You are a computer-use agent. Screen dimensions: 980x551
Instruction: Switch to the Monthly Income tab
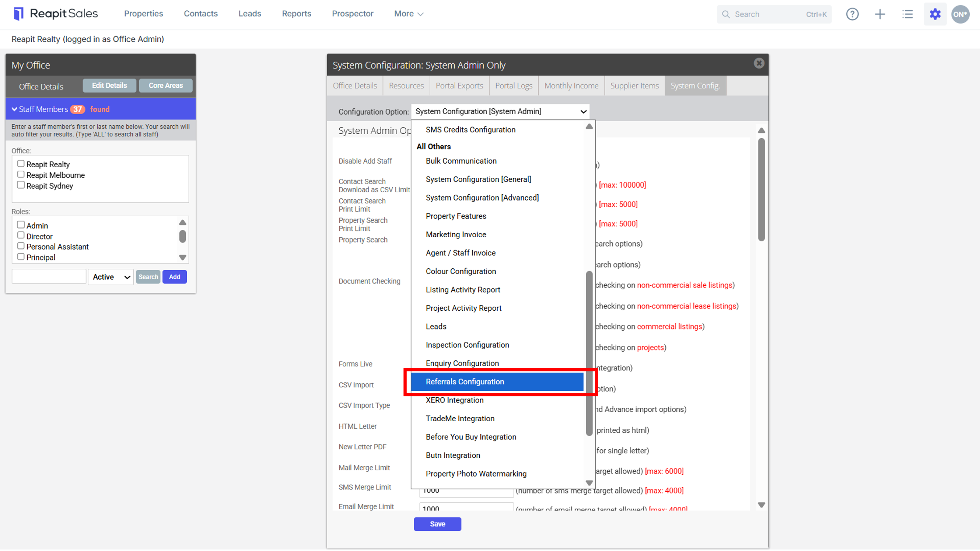(571, 86)
